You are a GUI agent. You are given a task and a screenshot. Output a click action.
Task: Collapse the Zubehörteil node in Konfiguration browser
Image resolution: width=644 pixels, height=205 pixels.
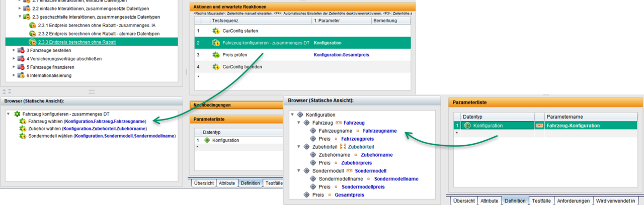pyautogui.click(x=299, y=147)
